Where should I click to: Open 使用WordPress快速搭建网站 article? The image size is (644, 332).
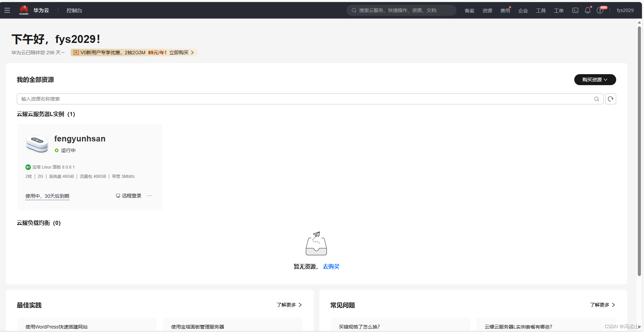click(56, 327)
